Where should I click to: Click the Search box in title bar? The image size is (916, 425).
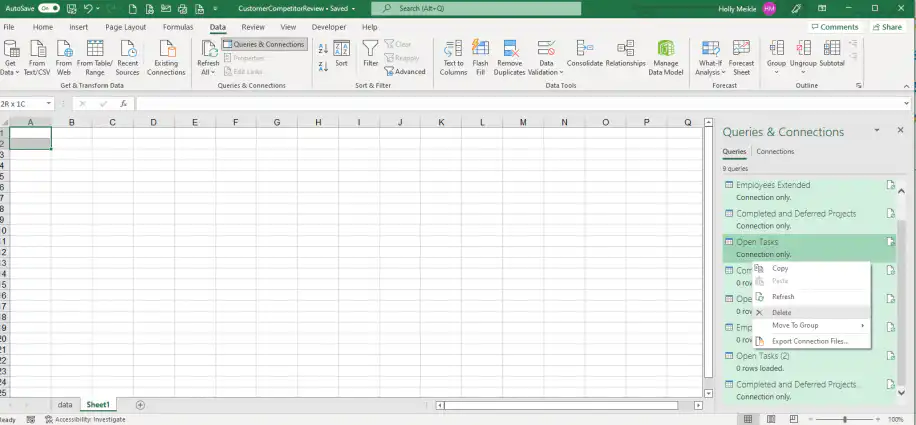click(x=476, y=9)
